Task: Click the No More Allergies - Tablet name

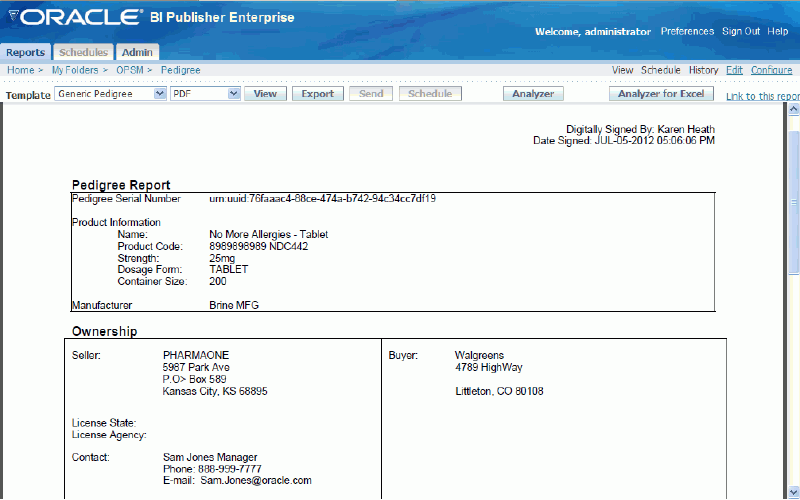Action: pyautogui.click(x=268, y=234)
